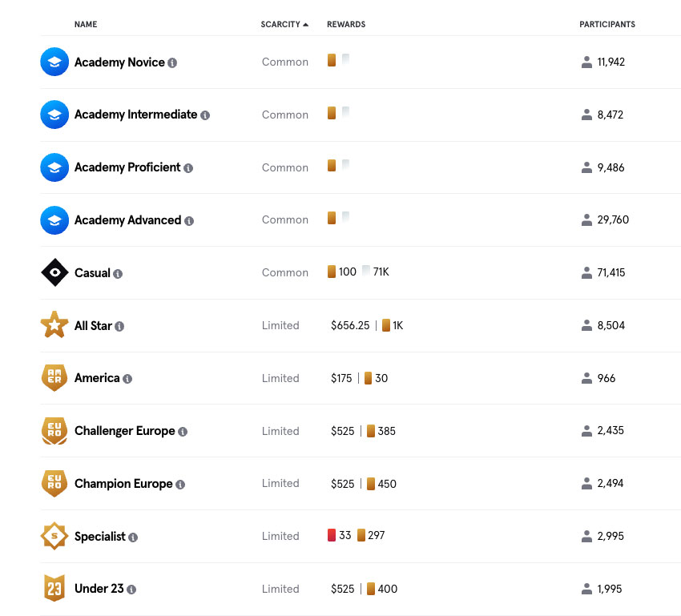Click the Specialist S diamond badge
This screenshot has height=616, width=681.
(54, 536)
